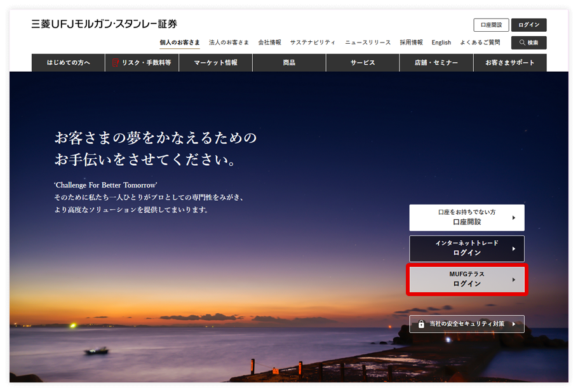Click the lock icon on 当社の安全セキュリティ対策
The height and width of the screenshot is (392, 578).
pyautogui.click(x=421, y=324)
